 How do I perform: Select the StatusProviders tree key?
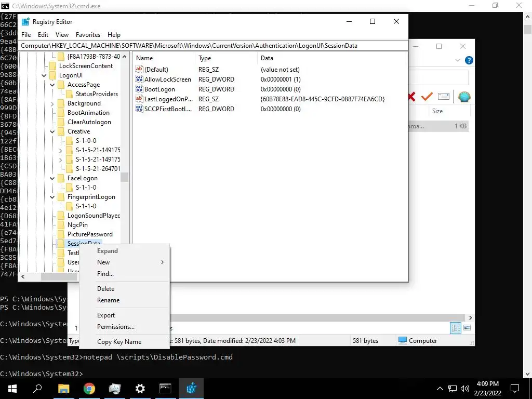pos(97,94)
